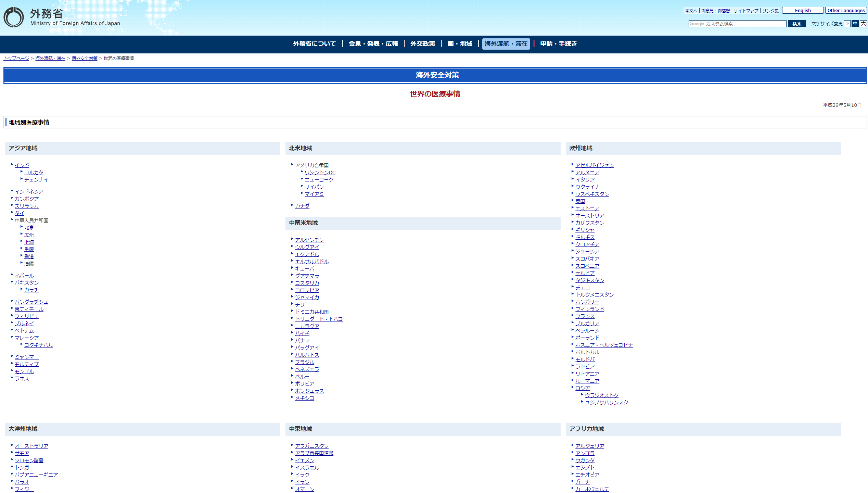Viewport: 868px width, 493px height.
Task: Select medium font size button 中
Action: tap(855, 24)
